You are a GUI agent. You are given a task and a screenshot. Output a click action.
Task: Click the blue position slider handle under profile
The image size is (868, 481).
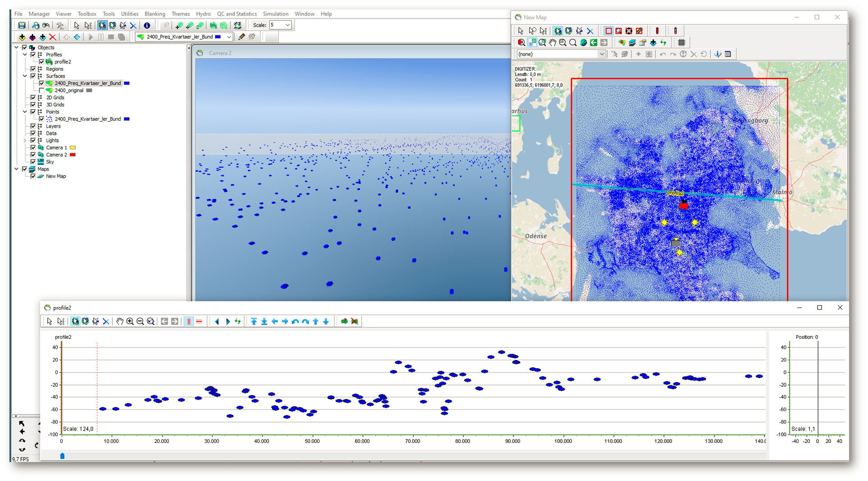point(62,456)
